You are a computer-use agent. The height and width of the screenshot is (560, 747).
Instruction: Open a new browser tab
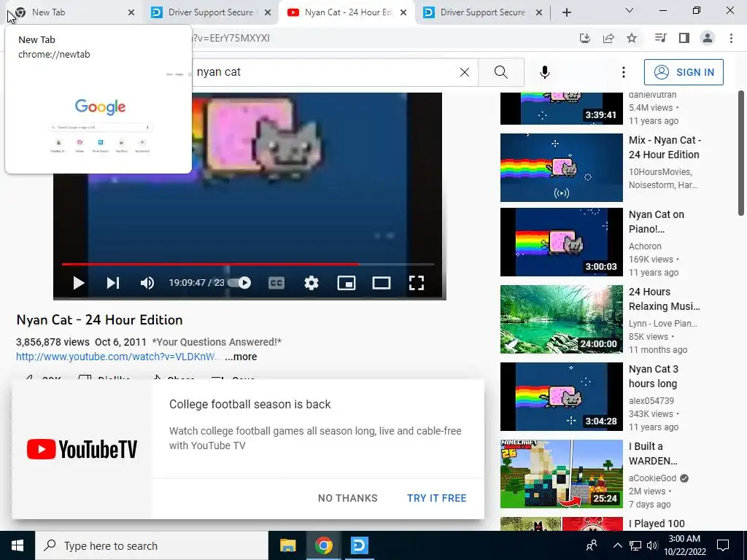click(566, 12)
